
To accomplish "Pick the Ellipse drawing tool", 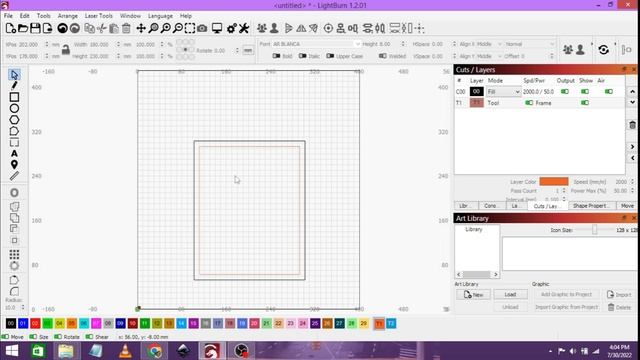I will tap(14, 109).
